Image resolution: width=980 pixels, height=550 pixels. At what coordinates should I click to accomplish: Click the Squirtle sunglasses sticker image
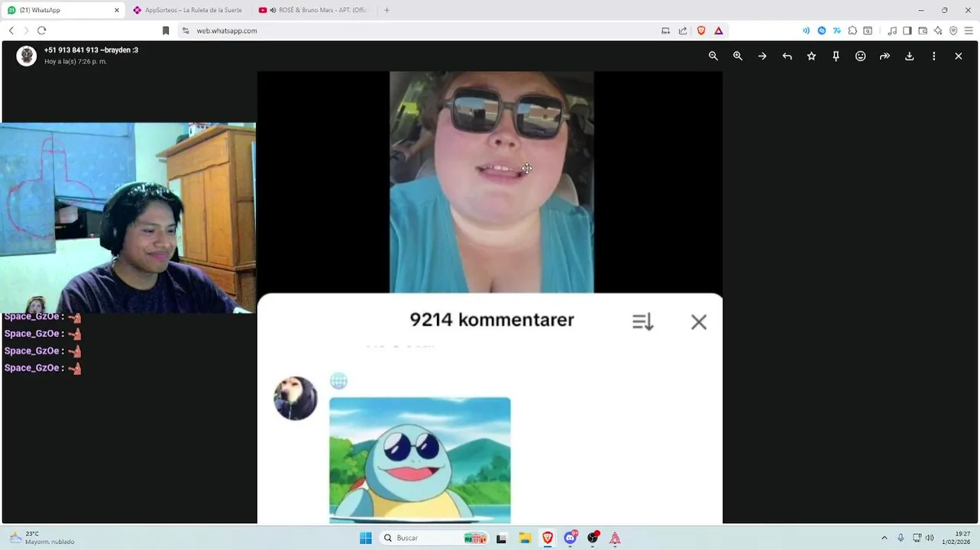(x=420, y=460)
